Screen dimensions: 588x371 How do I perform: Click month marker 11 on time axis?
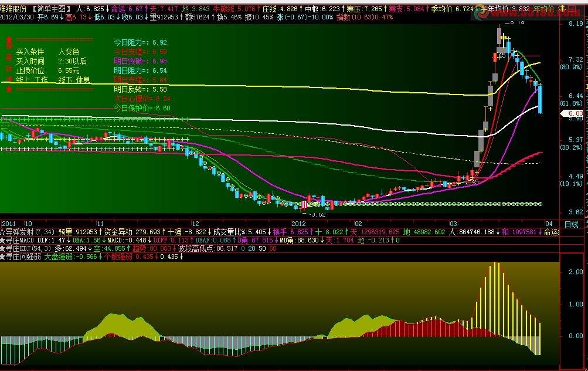click(100, 224)
